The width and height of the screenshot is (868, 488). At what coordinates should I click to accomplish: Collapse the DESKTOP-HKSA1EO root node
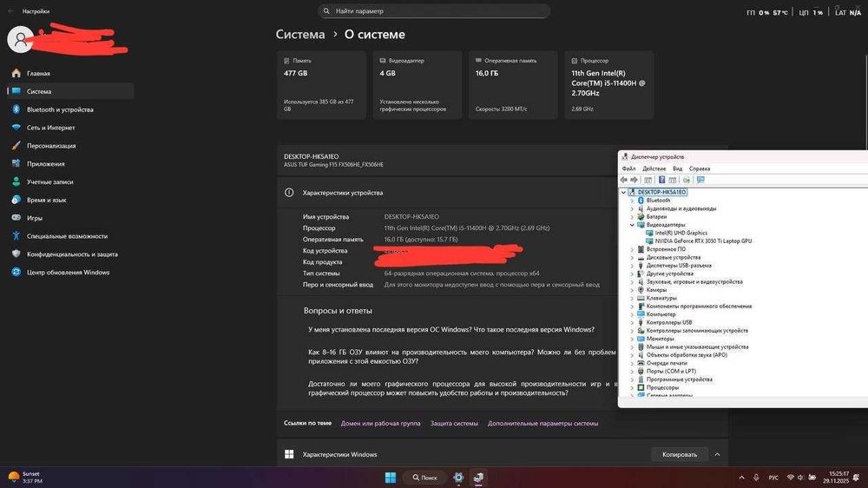pyautogui.click(x=623, y=192)
